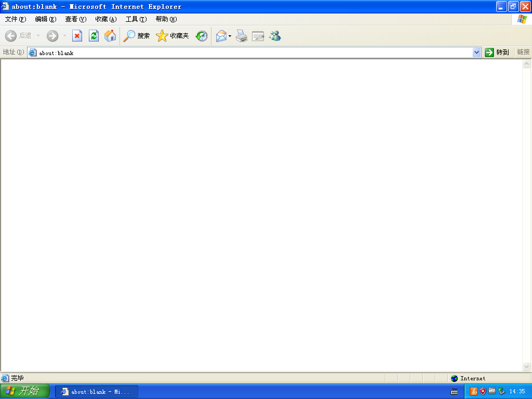This screenshot has width=532, height=399.
Task: Expand the Mail dropdown arrow
Action: (x=230, y=36)
